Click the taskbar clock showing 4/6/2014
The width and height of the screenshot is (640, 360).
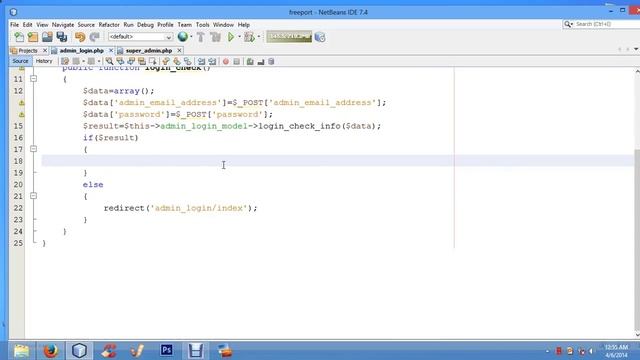pyautogui.click(x=616, y=351)
